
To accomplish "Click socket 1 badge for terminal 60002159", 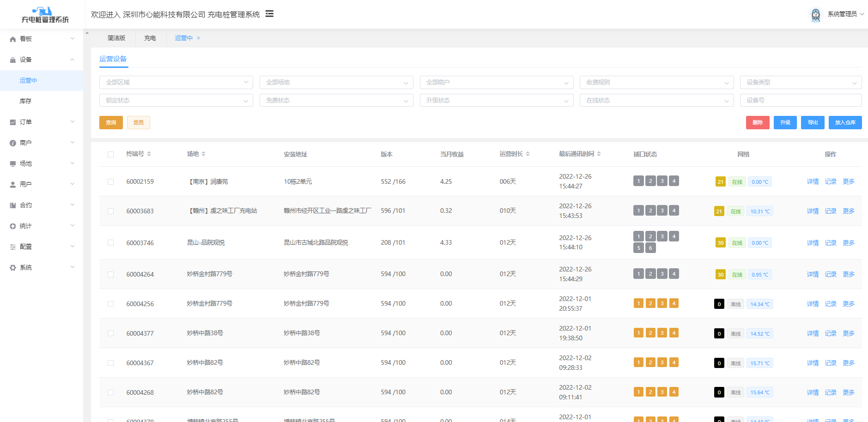I will pyautogui.click(x=638, y=181).
